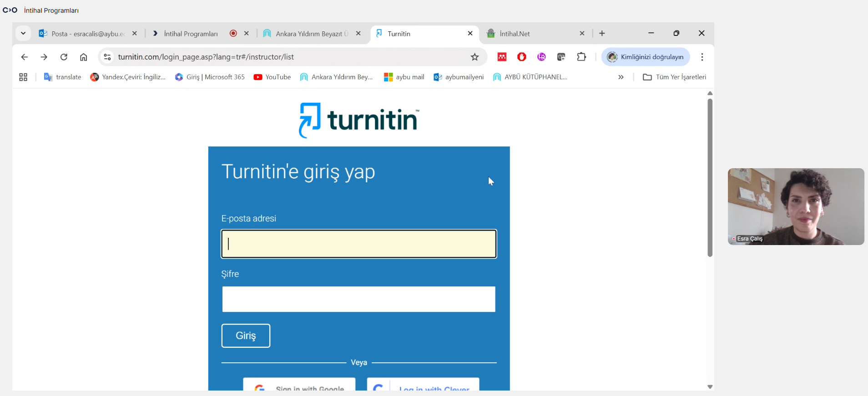The image size is (868, 396).
Task: Open the aybu mail bookmark
Action: coord(404,77)
